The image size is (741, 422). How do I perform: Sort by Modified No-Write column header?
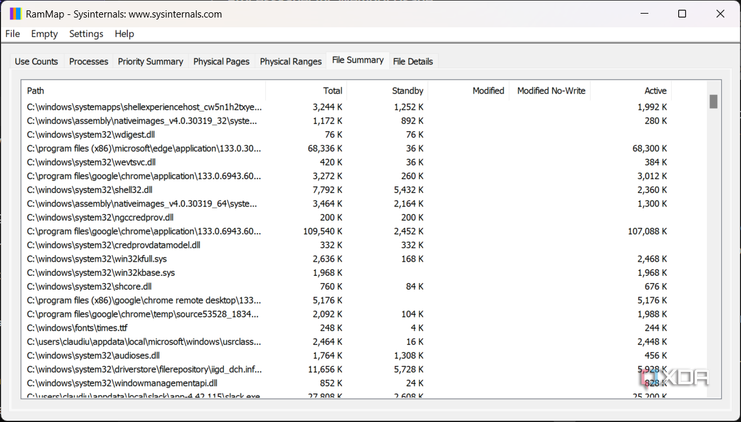[x=550, y=91]
